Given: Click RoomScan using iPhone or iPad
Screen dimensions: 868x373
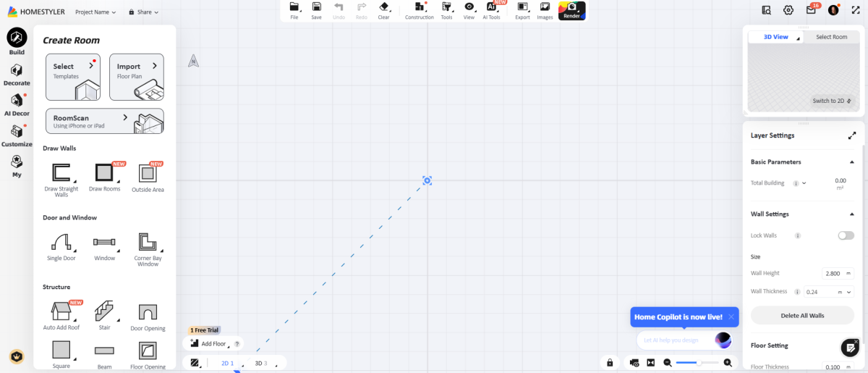Looking at the screenshot, I should 105,121.
